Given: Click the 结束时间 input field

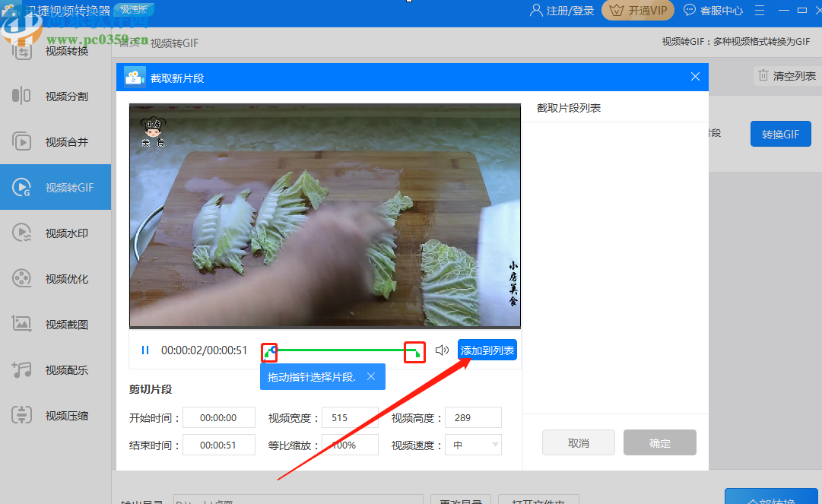Looking at the screenshot, I should tap(218, 445).
